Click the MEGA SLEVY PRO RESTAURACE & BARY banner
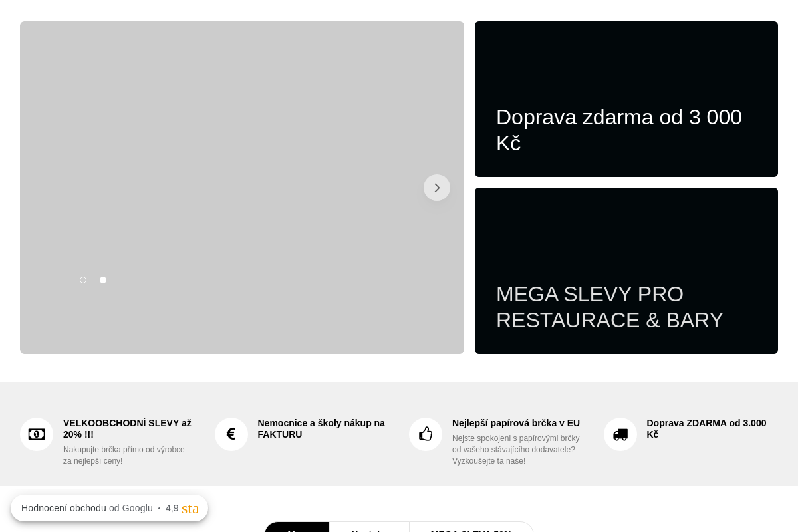798x532 pixels. pos(626,270)
